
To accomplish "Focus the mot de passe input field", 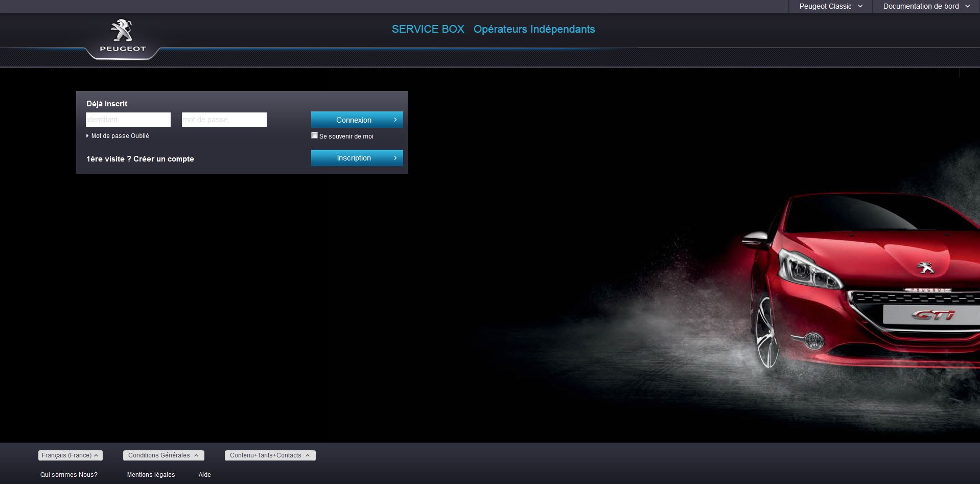I will pos(224,120).
